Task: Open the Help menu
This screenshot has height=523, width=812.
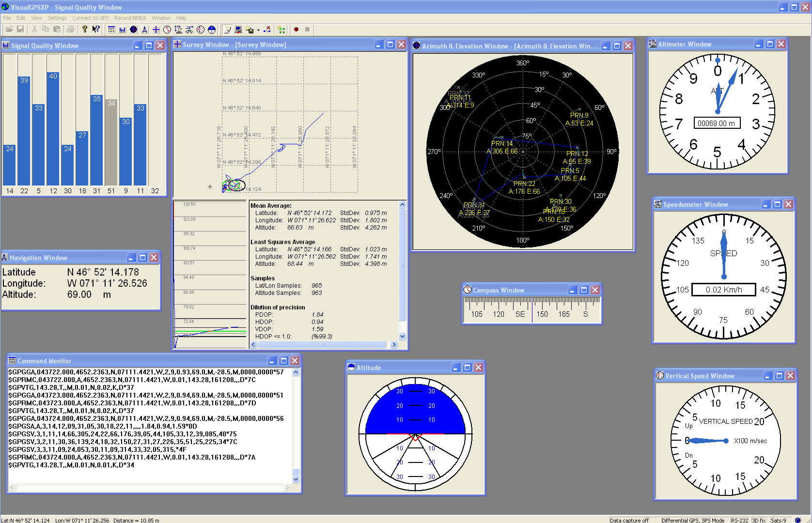Action: 181,18
